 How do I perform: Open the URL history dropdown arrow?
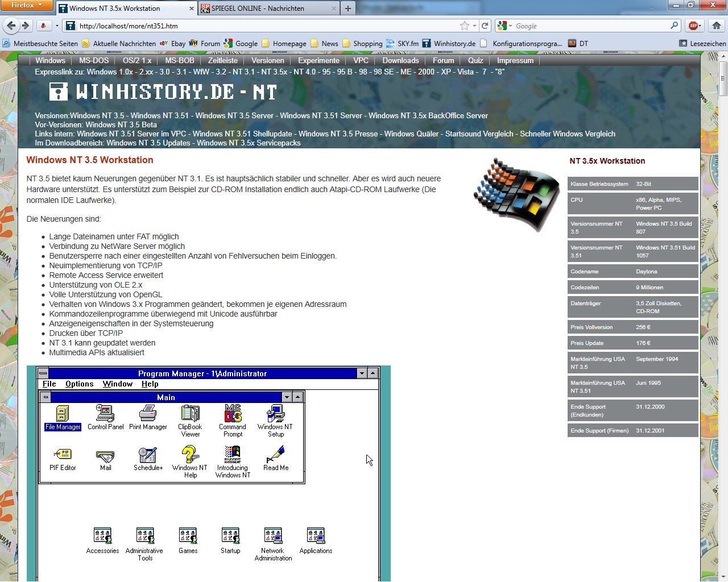pyautogui.click(x=474, y=26)
